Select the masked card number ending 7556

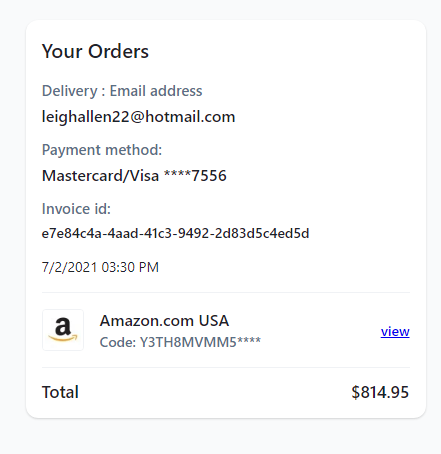pyautogui.click(x=195, y=175)
